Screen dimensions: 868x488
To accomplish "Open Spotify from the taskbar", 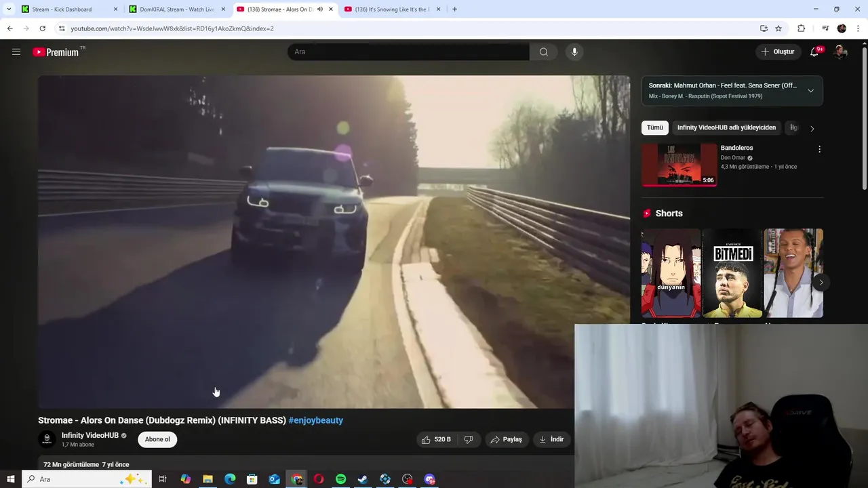I will coord(340,479).
